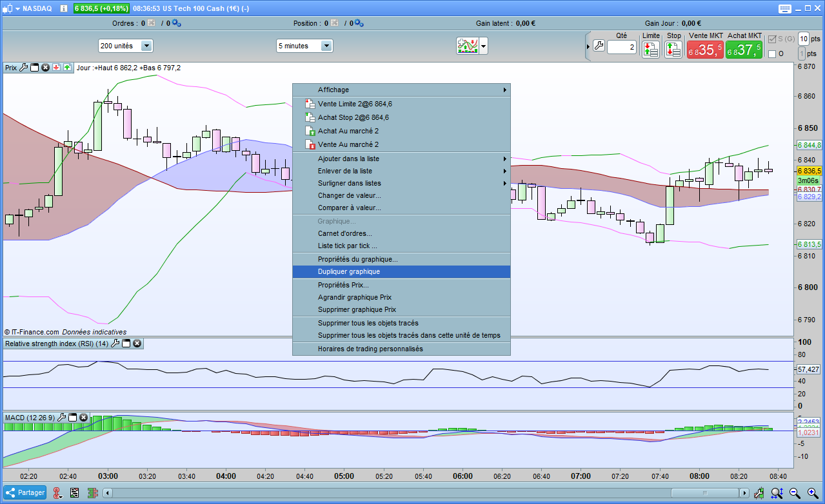Maximize the RSI panel window toggle
Screen dimensions: 825x504
pyautogui.click(x=126, y=344)
